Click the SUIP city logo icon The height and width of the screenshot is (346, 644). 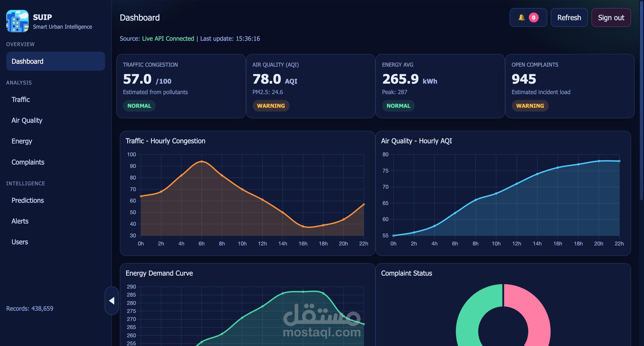click(17, 21)
